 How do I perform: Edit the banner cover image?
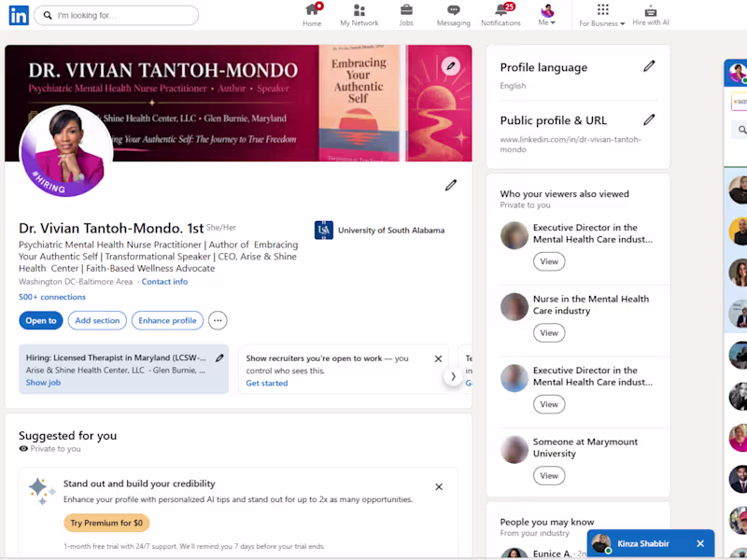(451, 66)
